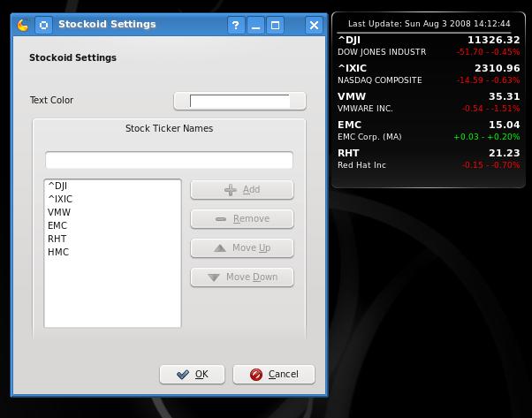Click the 2310.96 price in widget
Image resolution: width=532 pixels, height=418 pixels.
(497, 68)
